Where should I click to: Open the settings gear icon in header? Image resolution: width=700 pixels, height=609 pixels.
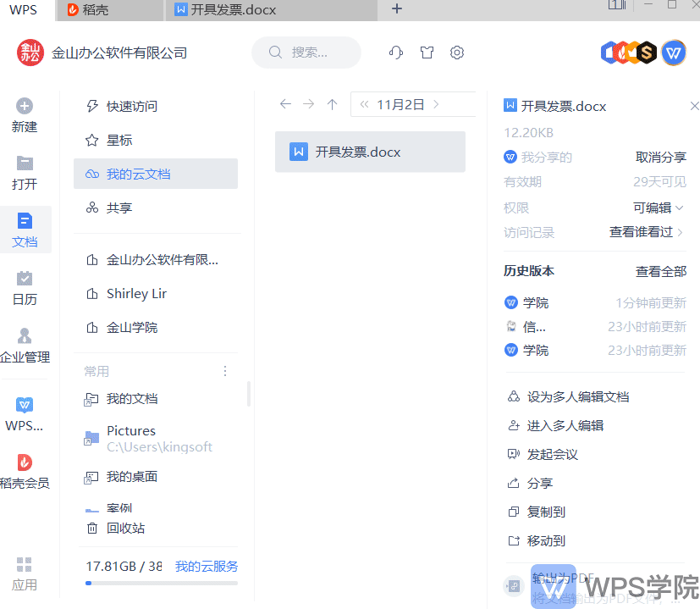(x=457, y=53)
